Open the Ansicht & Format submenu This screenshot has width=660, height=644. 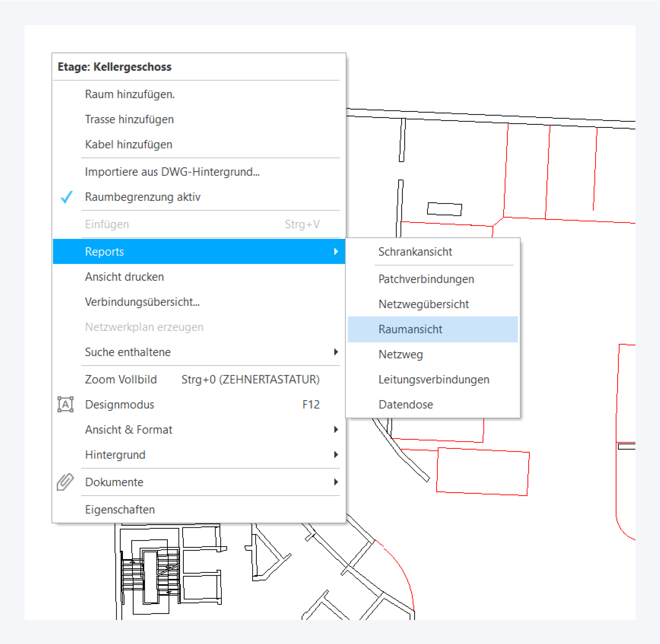coord(128,429)
